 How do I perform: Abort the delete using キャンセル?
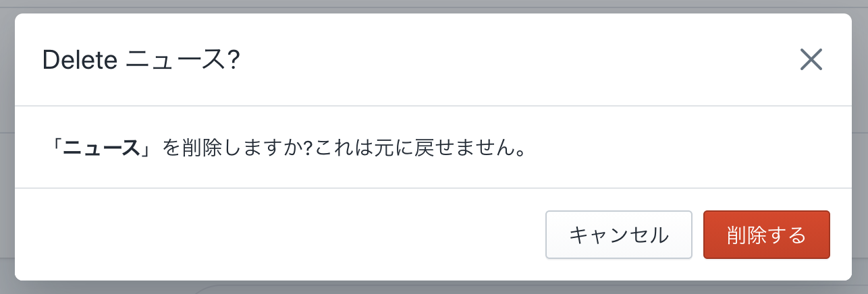(x=619, y=235)
